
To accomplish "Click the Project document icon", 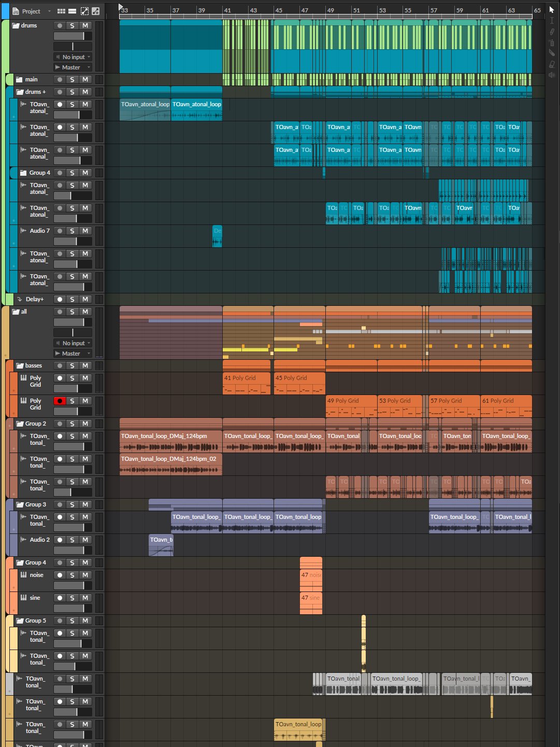I will pos(15,11).
